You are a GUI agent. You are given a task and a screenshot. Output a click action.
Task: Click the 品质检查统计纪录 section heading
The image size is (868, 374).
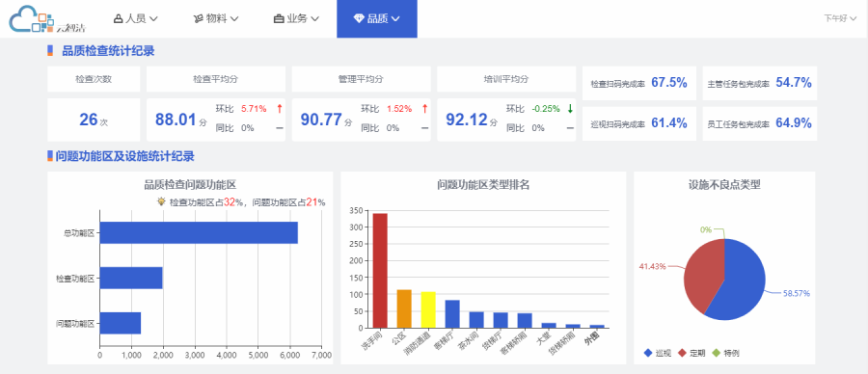click(x=108, y=51)
